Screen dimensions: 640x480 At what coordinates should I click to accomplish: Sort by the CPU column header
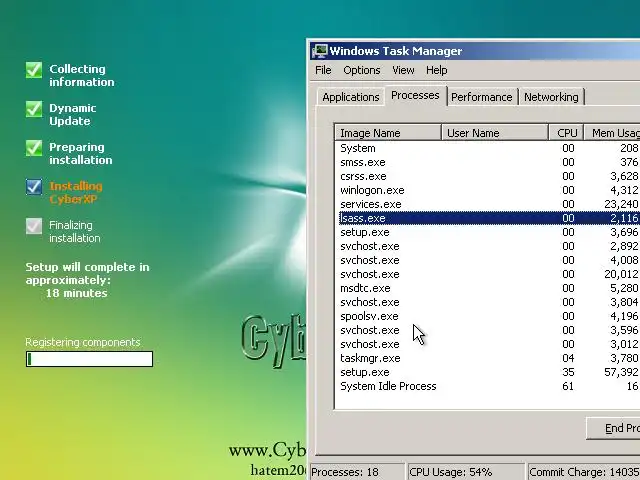pos(566,133)
